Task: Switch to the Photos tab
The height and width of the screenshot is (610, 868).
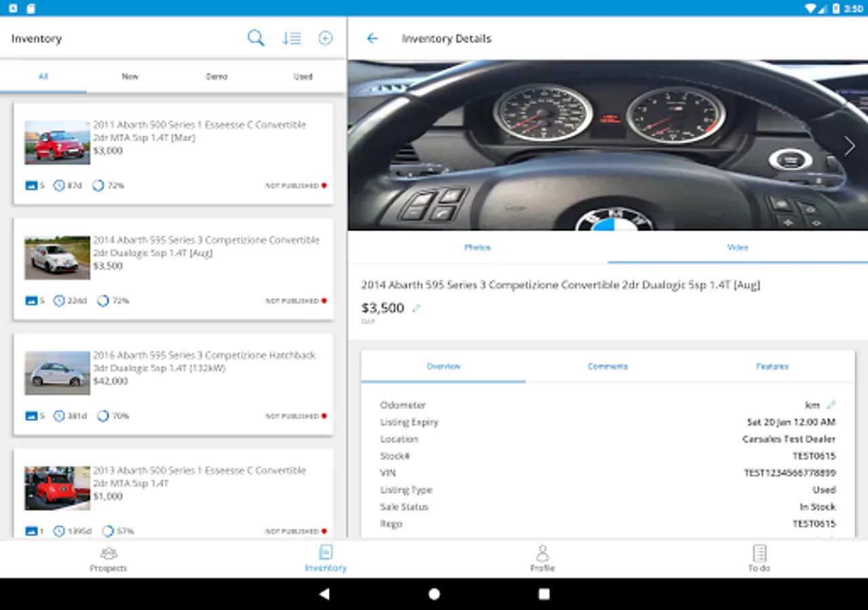Action: (477, 247)
